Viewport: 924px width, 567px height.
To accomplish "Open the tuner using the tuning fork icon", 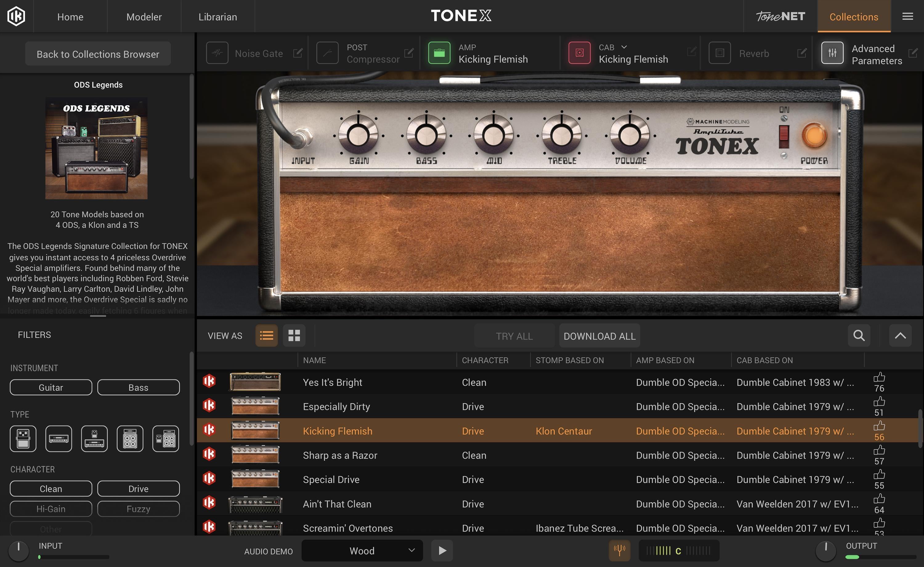I will click(x=619, y=550).
